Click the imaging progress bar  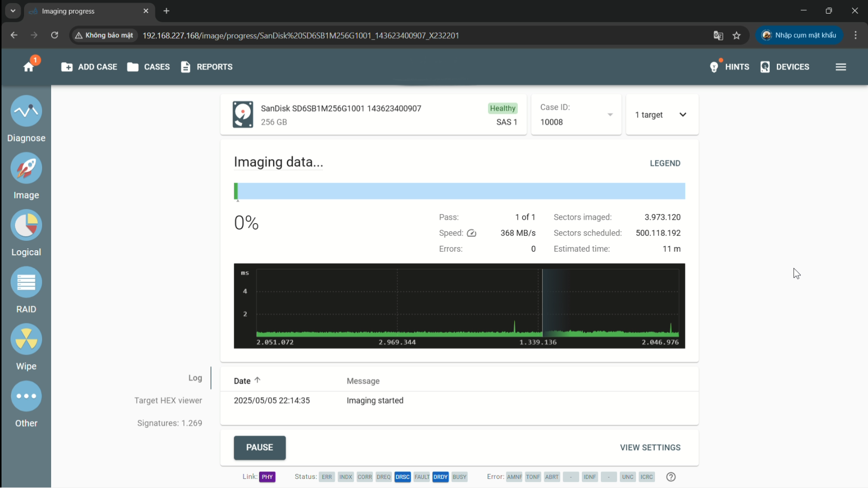click(x=460, y=191)
